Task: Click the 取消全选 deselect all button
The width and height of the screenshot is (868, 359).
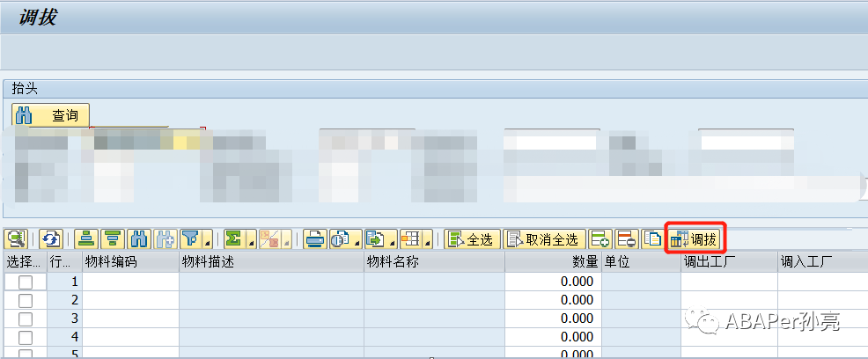Action: (545, 239)
